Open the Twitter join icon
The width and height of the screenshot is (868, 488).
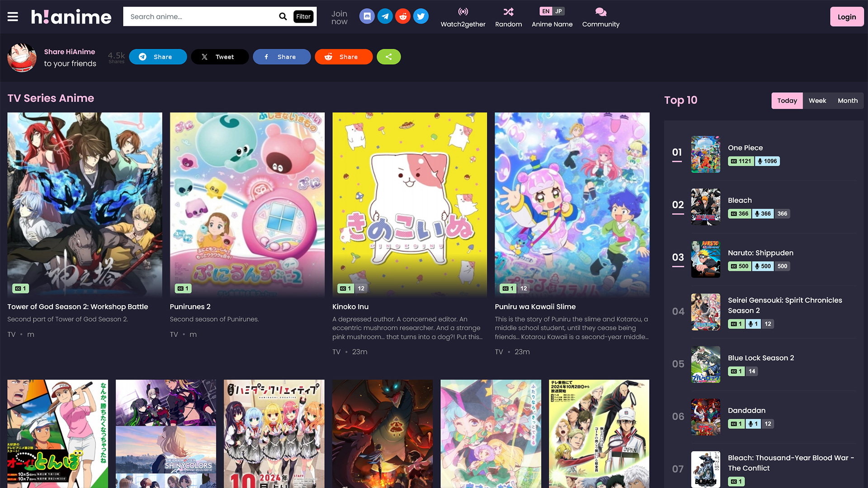click(421, 17)
